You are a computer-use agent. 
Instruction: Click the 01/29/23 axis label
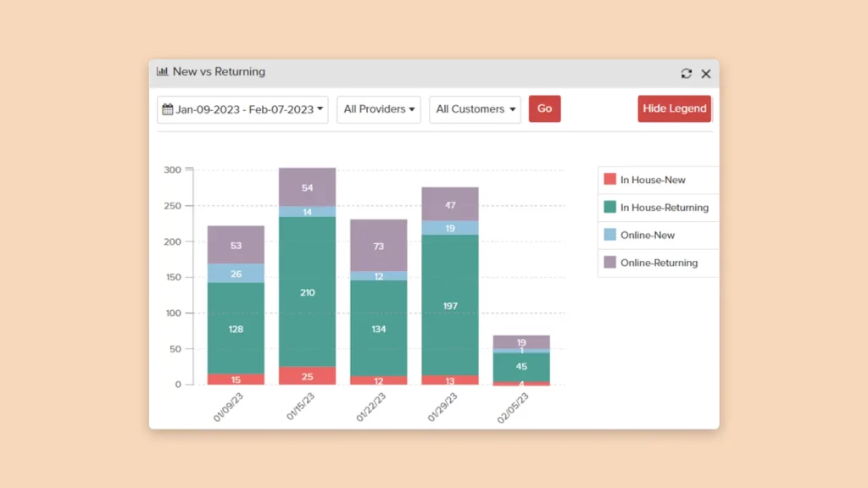click(x=442, y=408)
